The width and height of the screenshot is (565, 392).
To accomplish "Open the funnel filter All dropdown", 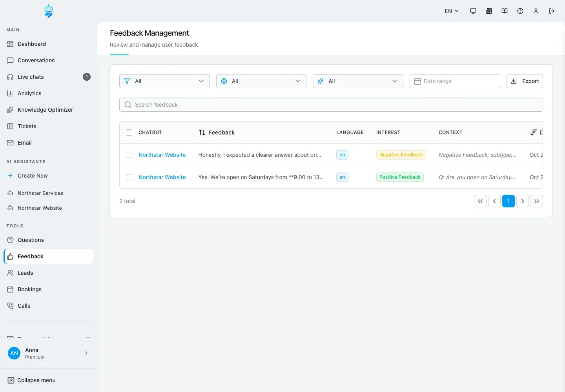I will [164, 81].
